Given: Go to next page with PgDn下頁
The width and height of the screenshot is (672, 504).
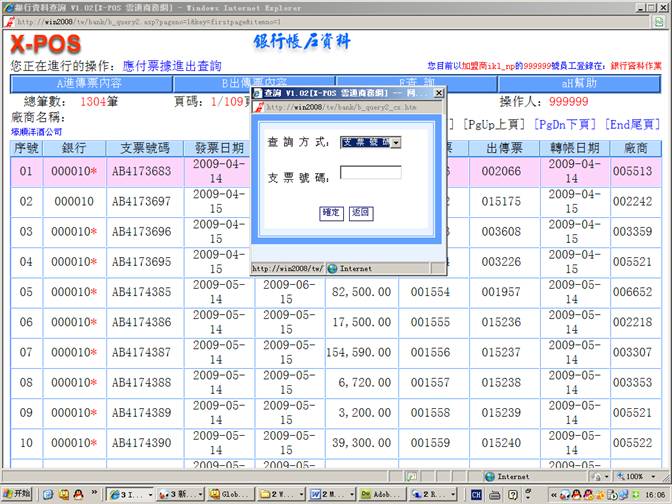Looking at the screenshot, I should click(565, 124).
